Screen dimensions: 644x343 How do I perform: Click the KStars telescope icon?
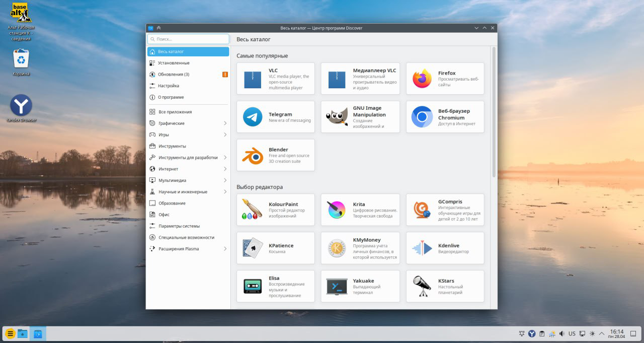tap(422, 286)
